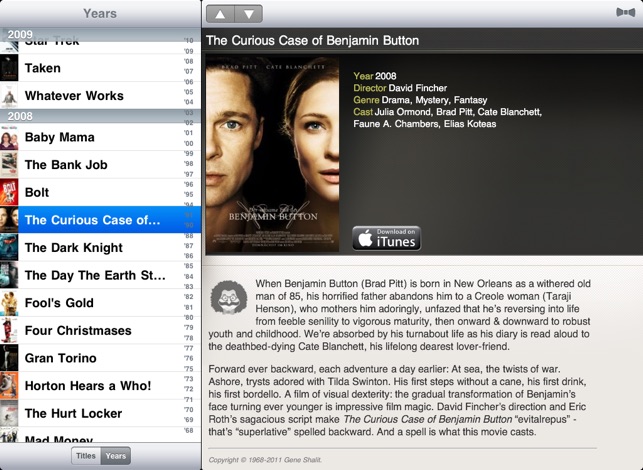Image resolution: width=643 pixels, height=470 pixels.
Task: Jump to '05 in the year index
Action: click(189, 92)
